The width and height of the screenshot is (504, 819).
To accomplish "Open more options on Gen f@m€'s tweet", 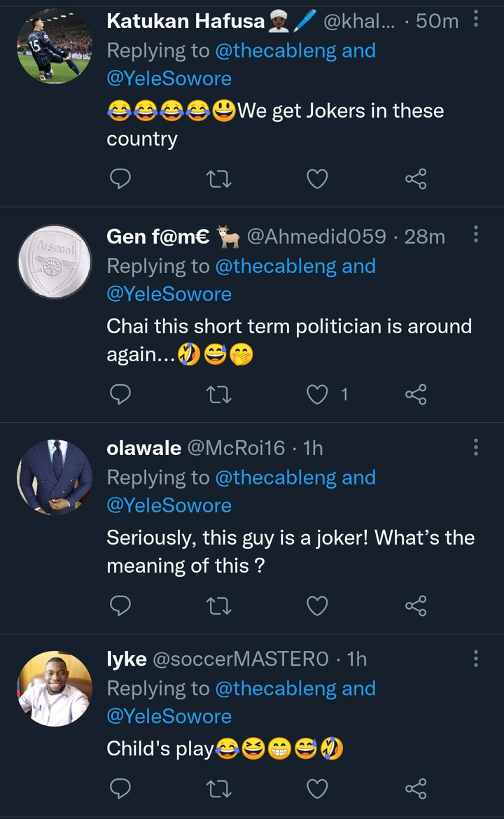I will coord(476,235).
